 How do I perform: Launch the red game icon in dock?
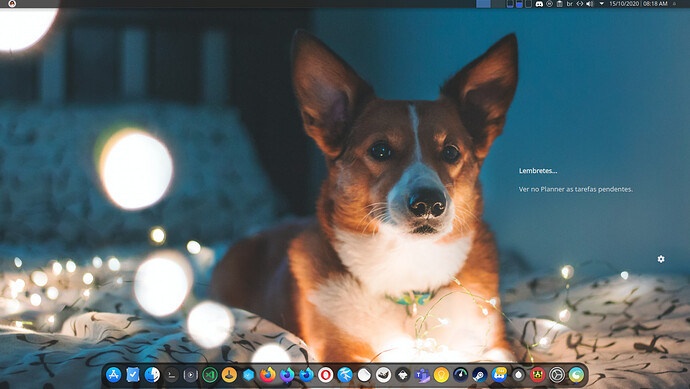coord(538,374)
